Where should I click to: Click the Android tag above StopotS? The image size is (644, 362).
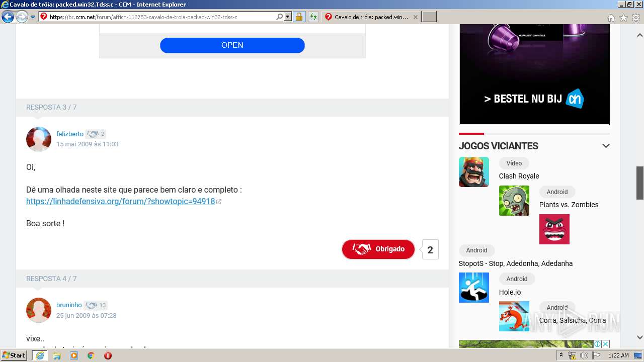pyautogui.click(x=476, y=250)
